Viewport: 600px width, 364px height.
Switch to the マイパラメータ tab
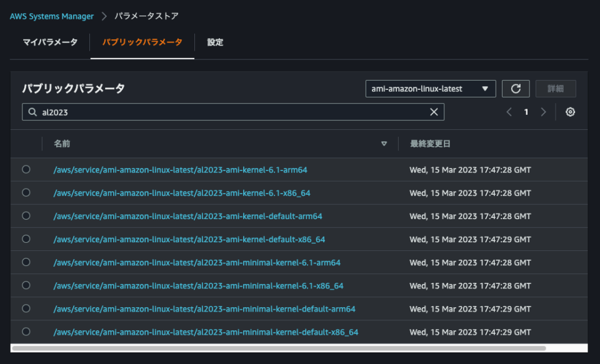(48, 42)
